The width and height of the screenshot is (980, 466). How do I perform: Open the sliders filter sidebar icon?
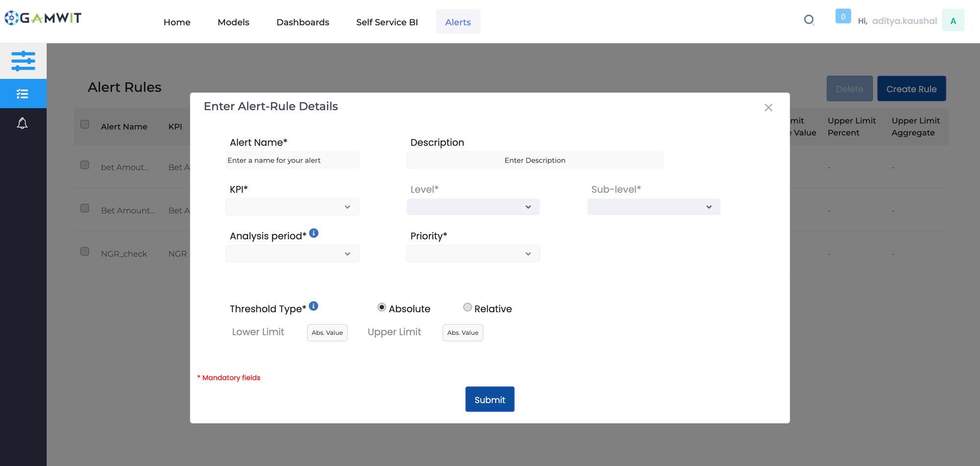(x=23, y=61)
